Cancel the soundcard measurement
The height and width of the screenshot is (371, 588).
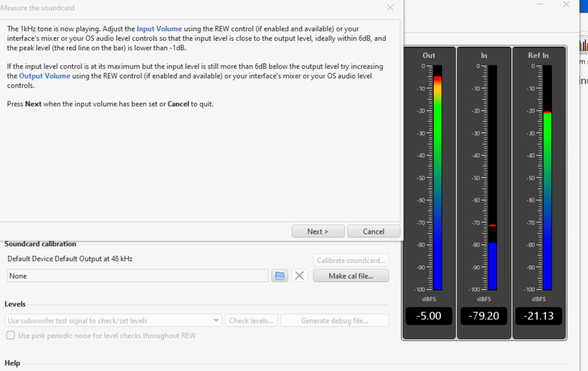click(x=373, y=231)
